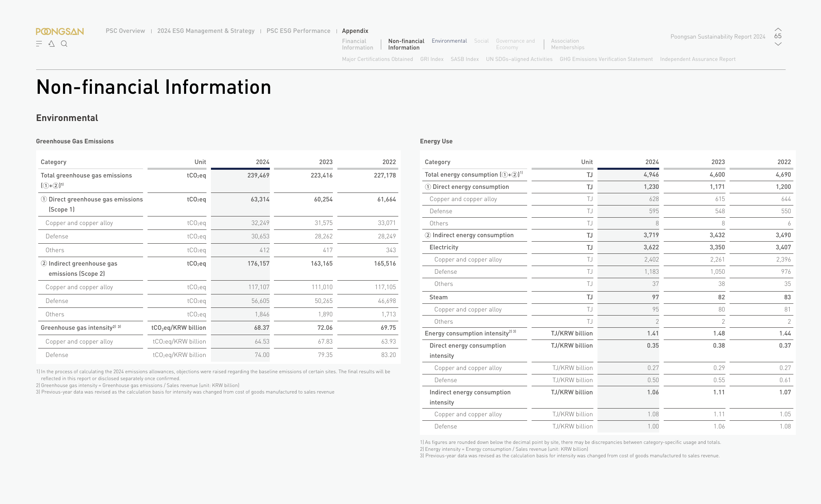Image resolution: width=821 pixels, height=504 pixels.
Task: Click Electricity row label
Action: click(444, 247)
